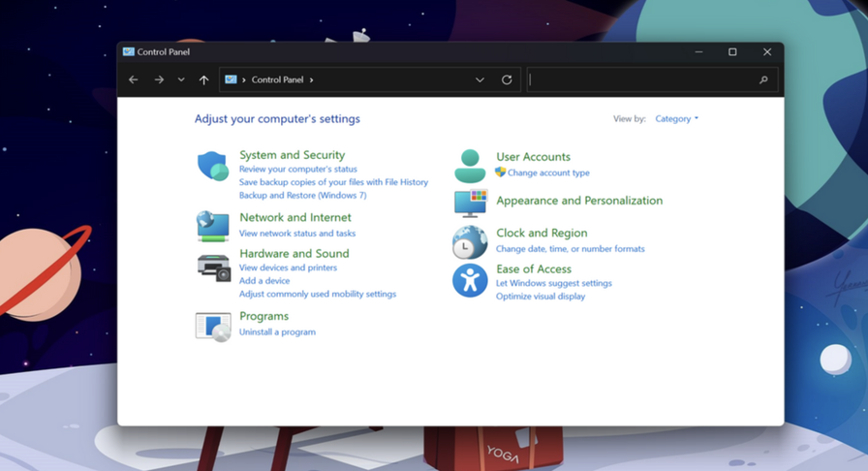Open View devices and printers link
The width and height of the screenshot is (868, 471).
pyautogui.click(x=288, y=267)
